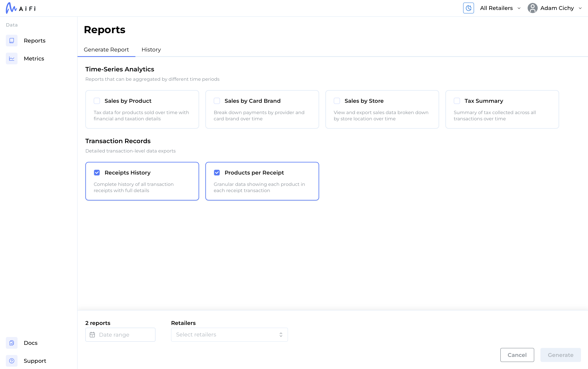Click the calendar icon in Date range field

tap(93, 335)
